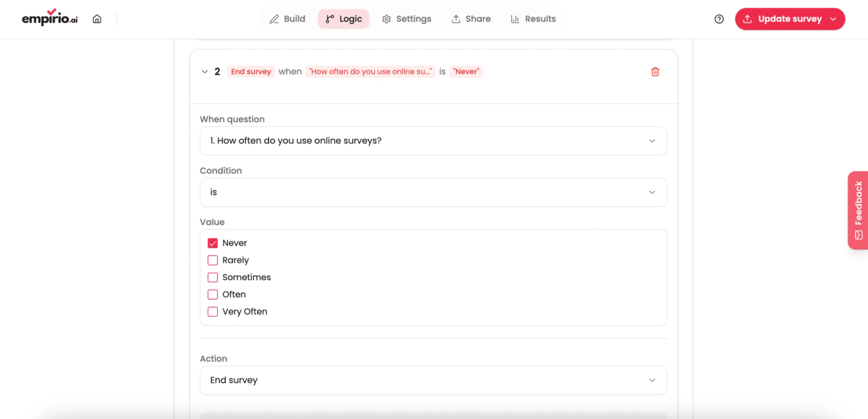Click the 'How often do you use online su...' tag

click(370, 72)
